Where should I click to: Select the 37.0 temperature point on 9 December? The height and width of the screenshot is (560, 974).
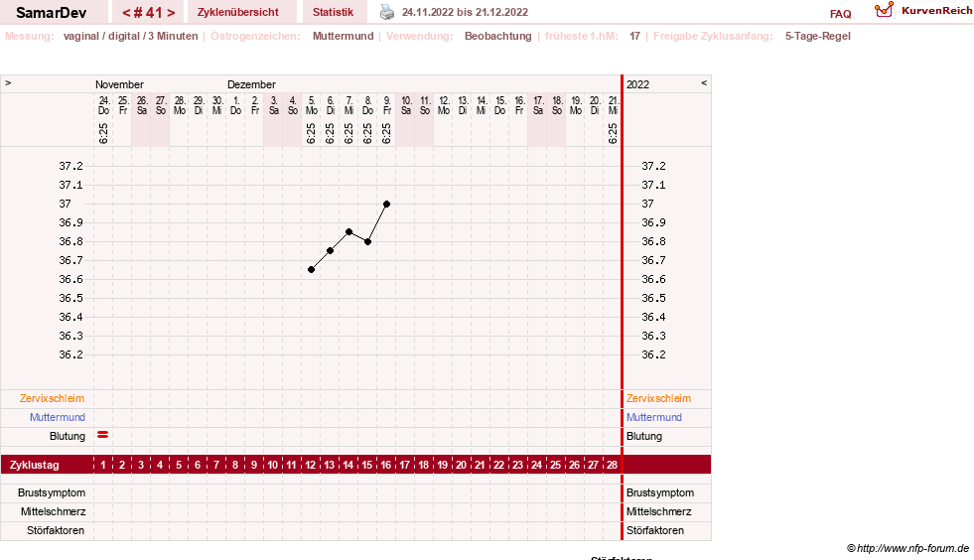pos(386,204)
